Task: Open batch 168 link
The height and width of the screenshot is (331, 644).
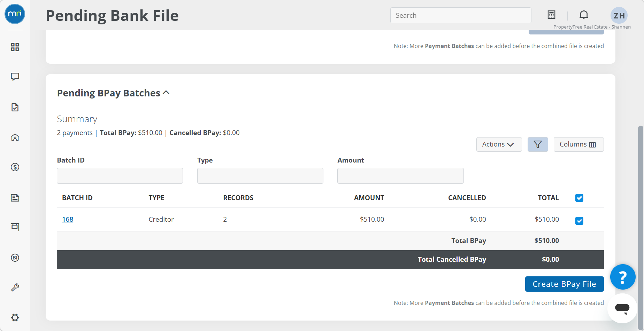Action: click(x=68, y=219)
